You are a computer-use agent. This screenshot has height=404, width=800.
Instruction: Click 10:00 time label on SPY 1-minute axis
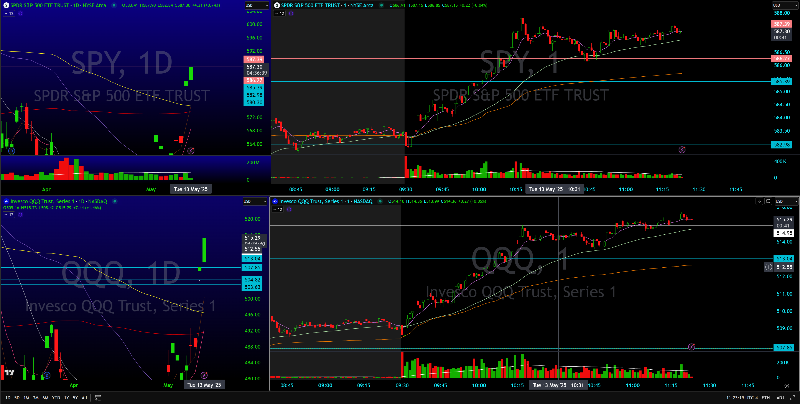point(479,189)
